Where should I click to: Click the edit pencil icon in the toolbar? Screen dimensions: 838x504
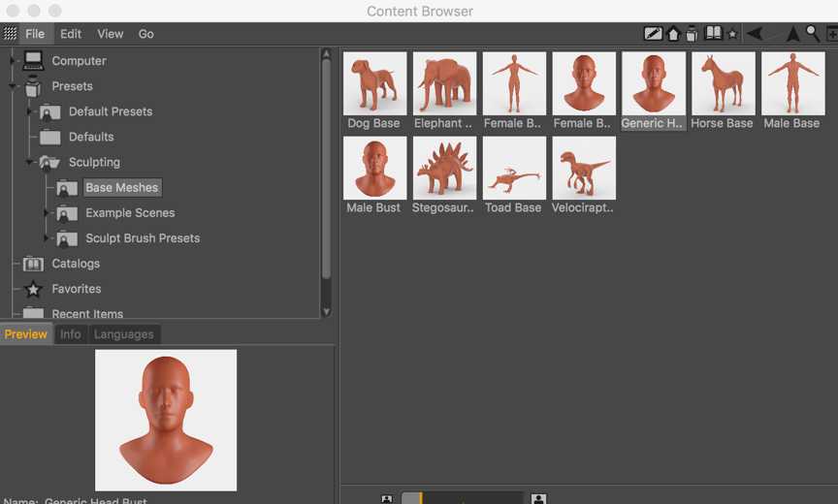click(653, 34)
